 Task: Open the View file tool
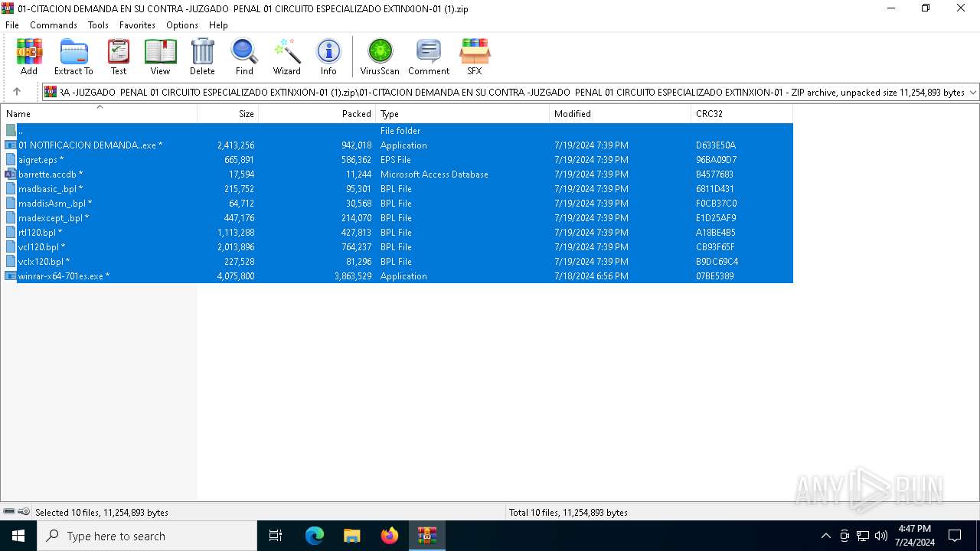[x=160, y=57]
